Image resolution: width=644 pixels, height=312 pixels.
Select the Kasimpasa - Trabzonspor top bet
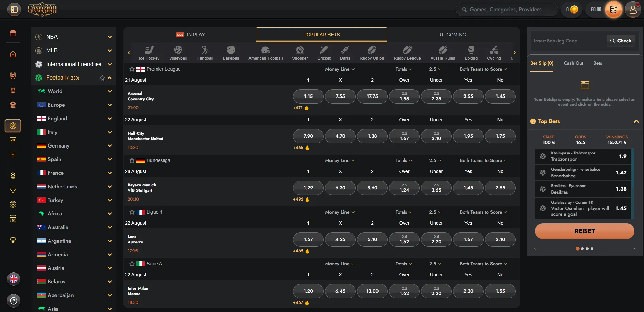[x=583, y=156]
